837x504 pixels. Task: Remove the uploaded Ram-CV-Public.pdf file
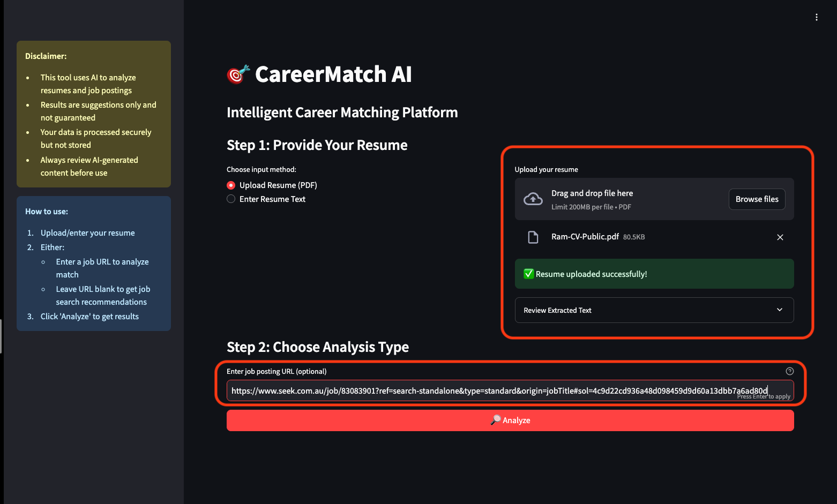pyautogui.click(x=780, y=237)
